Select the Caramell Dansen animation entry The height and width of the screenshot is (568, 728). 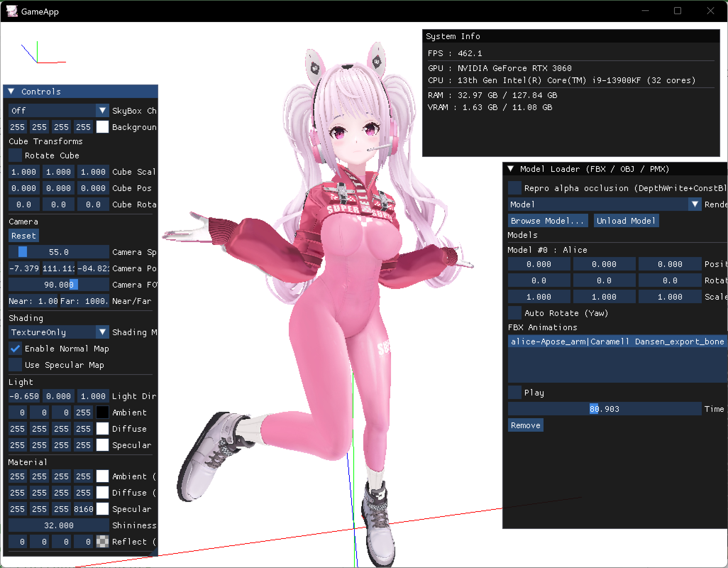(617, 342)
